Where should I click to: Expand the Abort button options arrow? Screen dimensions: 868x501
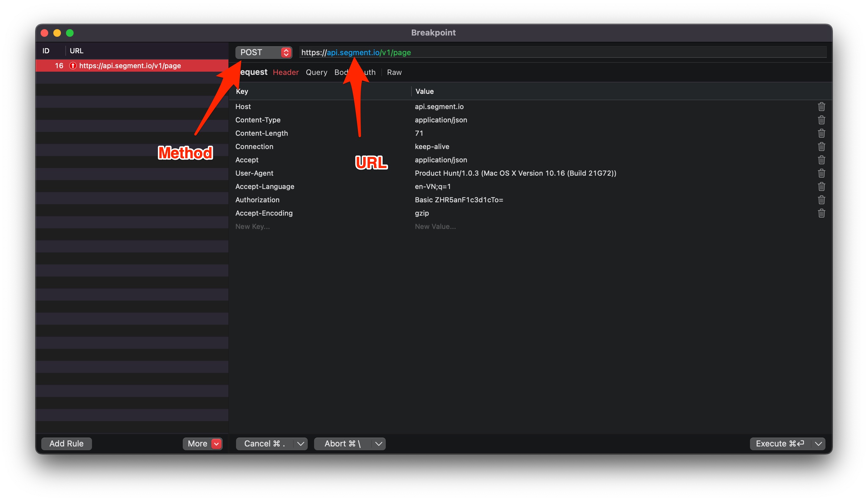(x=378, y=444)
